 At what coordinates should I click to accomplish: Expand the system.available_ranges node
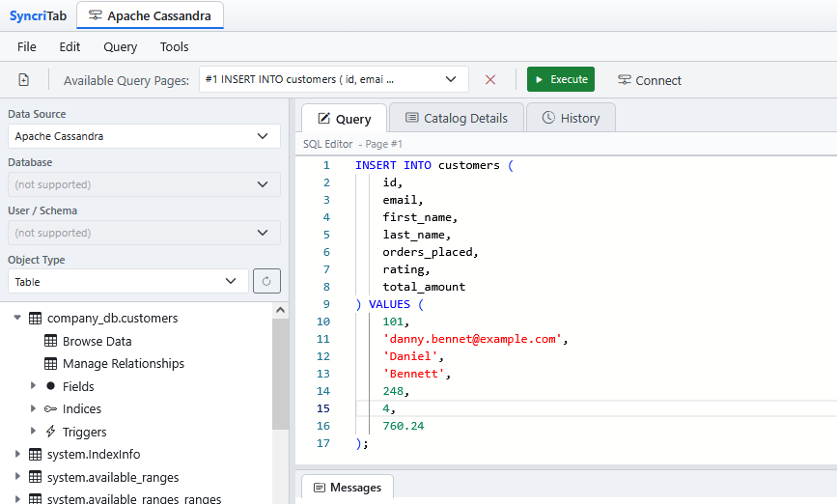pos(17,476)
